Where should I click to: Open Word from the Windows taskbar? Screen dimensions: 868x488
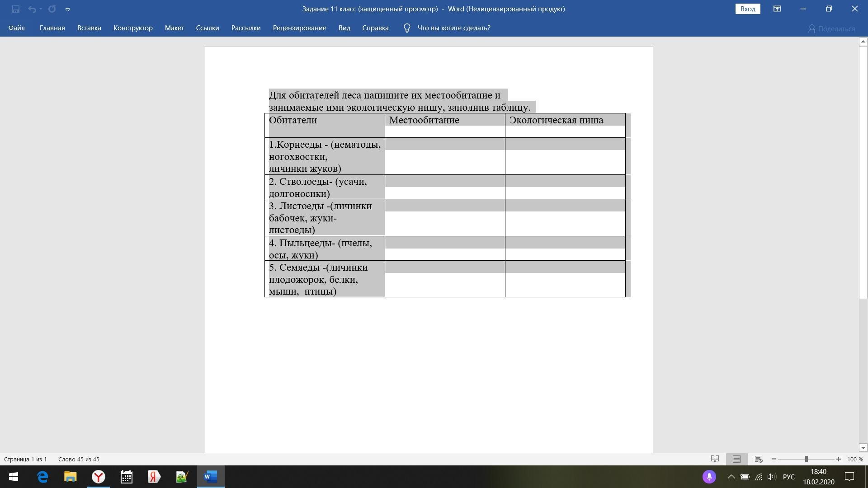pos(210,477)
